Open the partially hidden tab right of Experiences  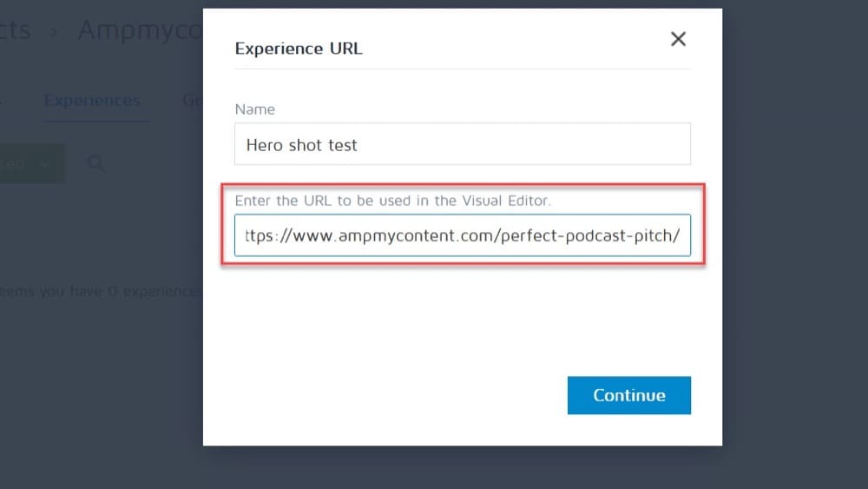(193, 101)
